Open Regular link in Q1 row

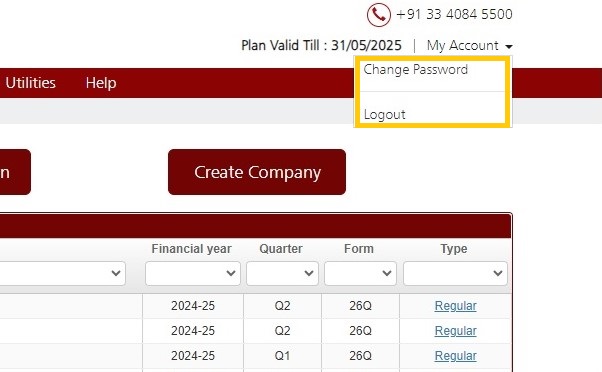[455, 356]
